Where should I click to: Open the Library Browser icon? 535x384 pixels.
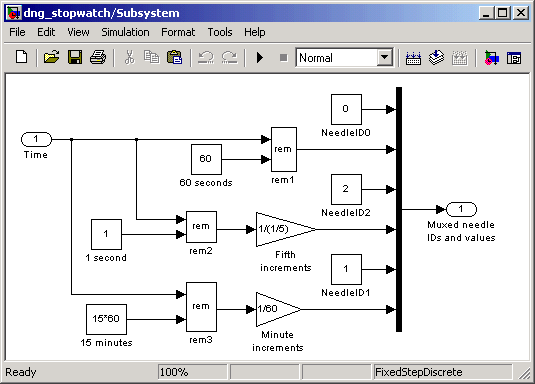pos(491,57)
